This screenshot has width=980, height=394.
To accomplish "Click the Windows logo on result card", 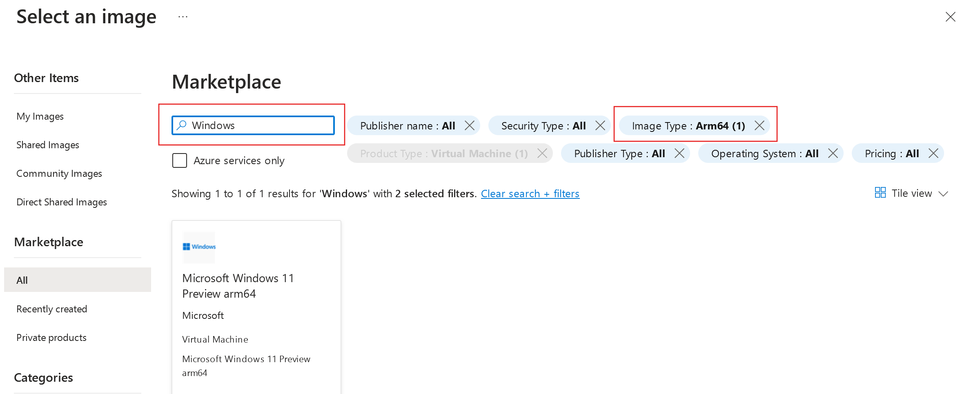I will 199,247.
